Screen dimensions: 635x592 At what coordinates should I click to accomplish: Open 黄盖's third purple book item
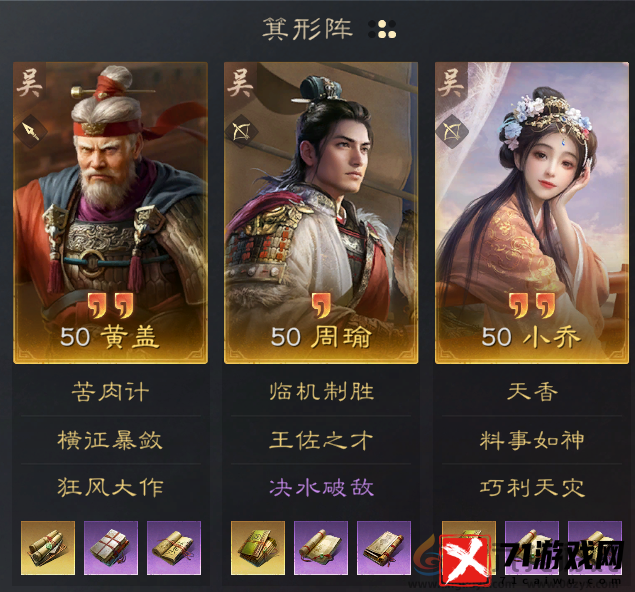pyautogui.click(x=174, y=548)
